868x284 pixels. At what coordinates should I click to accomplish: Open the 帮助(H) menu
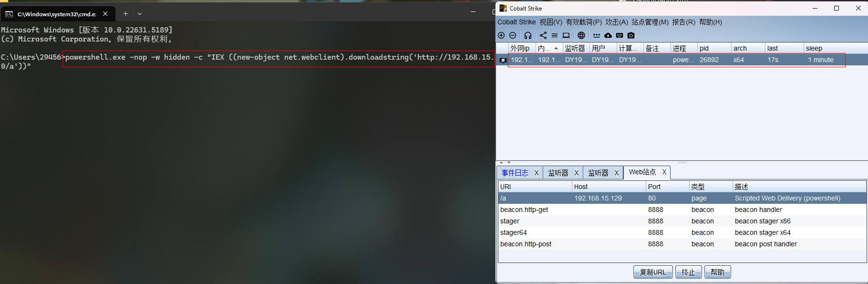[x=711, y=22]
